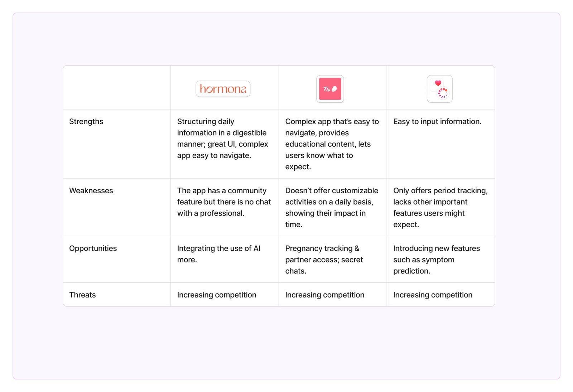
Task: Click the 'Complex app that's easy' cell
Action: coord(332,144)
